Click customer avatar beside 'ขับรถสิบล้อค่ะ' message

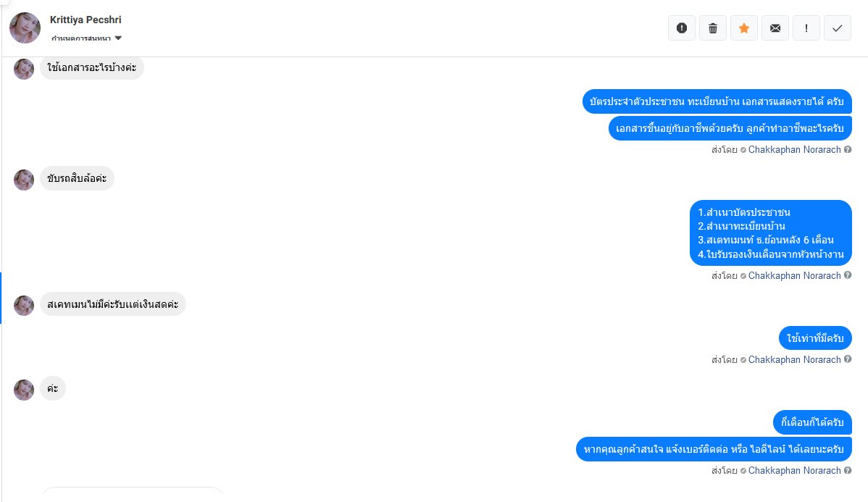(x=24, y=180)
